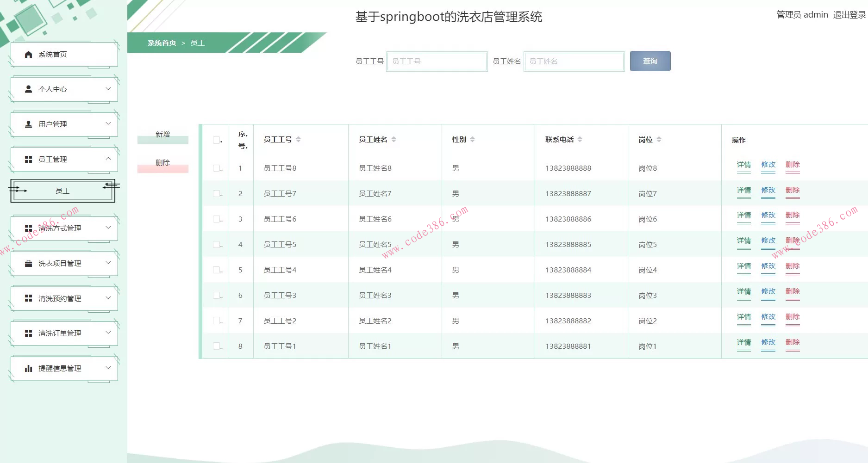Collapse the 员工管理 menu chevron
Viewport: 868px width, 463px height.
[x=108, y=159]
